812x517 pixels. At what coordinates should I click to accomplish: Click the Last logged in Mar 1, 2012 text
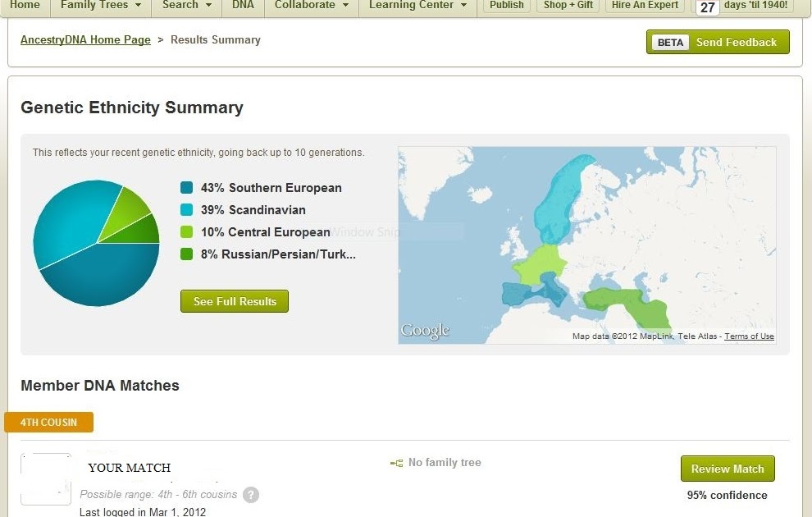click(x=143, y=512)
